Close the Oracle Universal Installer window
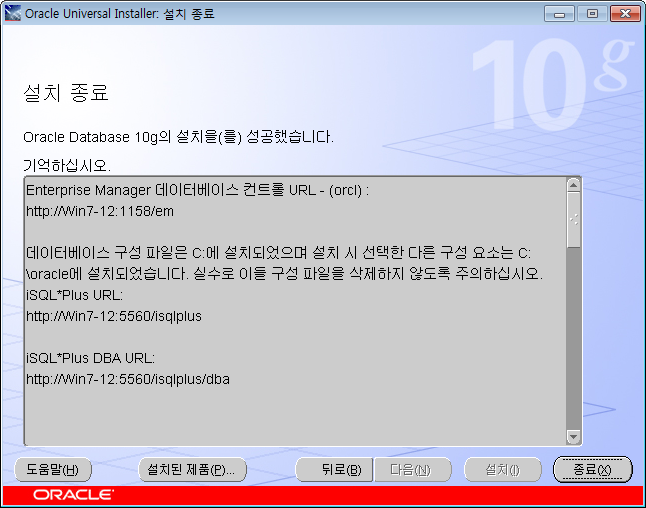 625,14
